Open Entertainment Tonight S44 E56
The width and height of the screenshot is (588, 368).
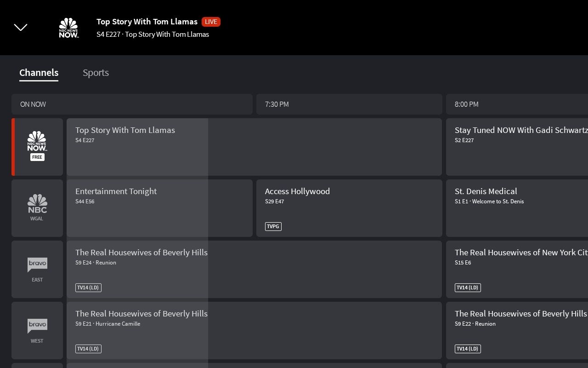click(159, 208)
